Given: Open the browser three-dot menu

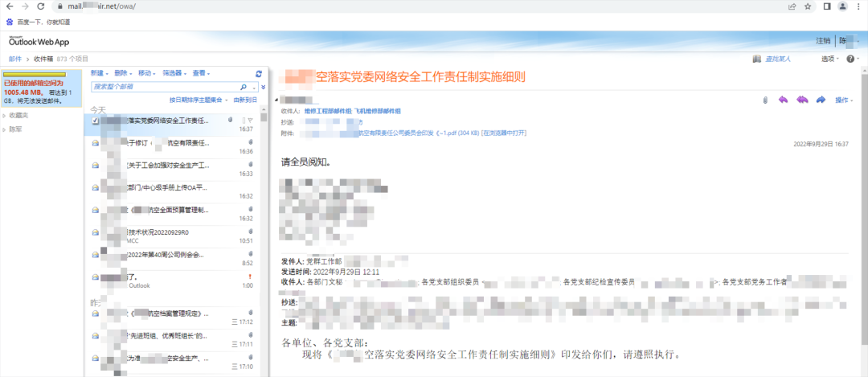Looking at the screenshot, I should (859, 6).
